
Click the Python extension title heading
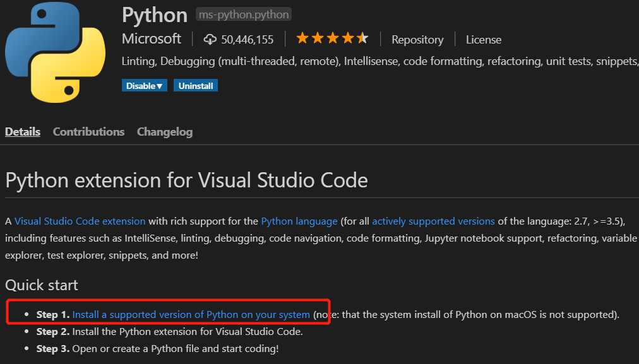155,16
